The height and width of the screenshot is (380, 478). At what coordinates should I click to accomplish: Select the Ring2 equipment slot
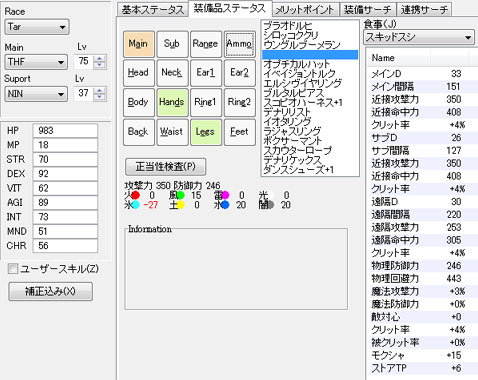(239, 102)
